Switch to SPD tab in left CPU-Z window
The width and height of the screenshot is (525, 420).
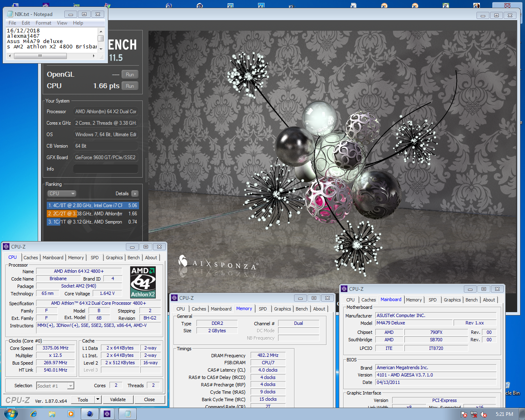tap(95, 258)
